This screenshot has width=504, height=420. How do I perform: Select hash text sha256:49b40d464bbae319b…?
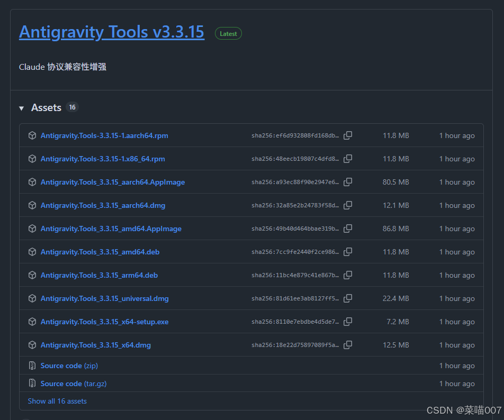coord(295,229)
